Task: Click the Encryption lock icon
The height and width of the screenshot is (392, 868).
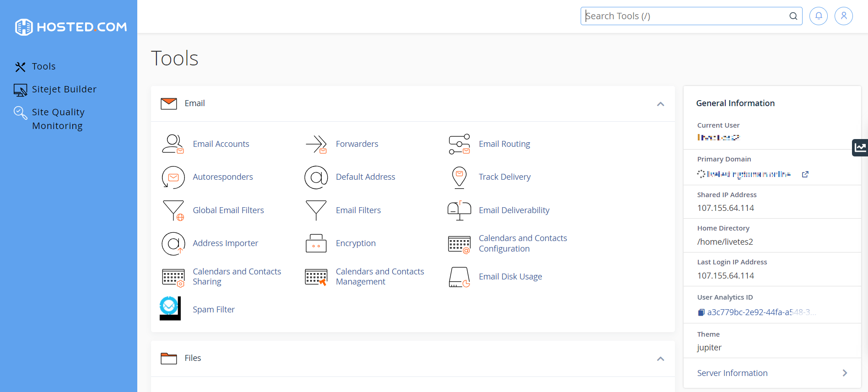Action: [x=316, y=243]
